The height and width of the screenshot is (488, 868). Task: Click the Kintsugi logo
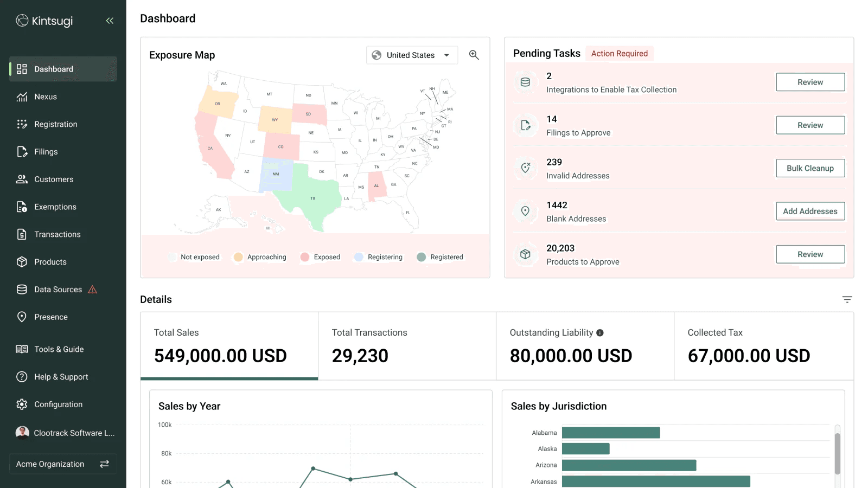[x=44, y=21]
